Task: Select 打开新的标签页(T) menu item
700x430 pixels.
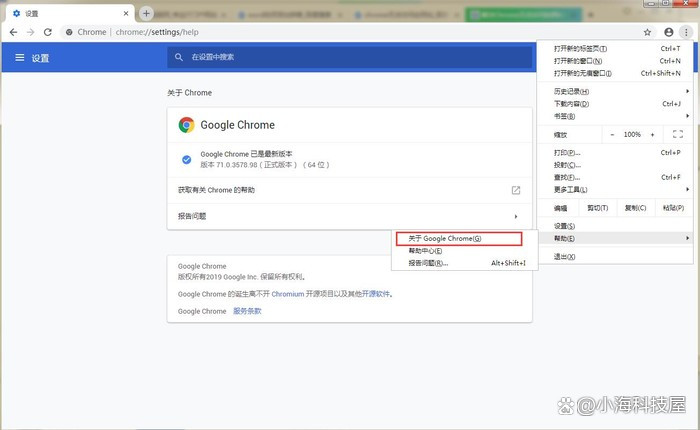Action: point(616,49)
